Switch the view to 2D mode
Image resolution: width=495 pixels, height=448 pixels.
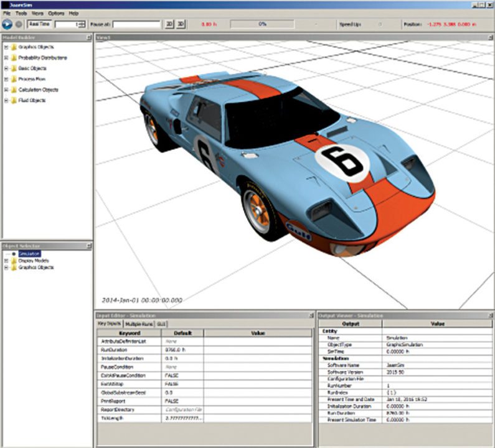point(169,24)
